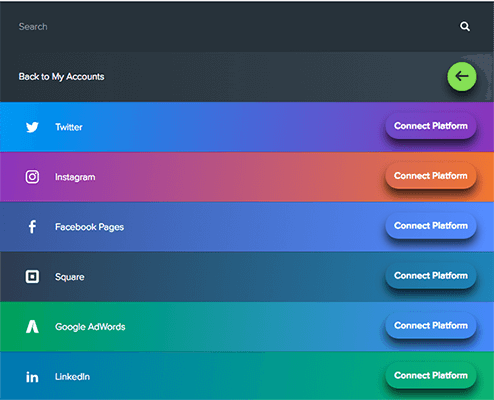This screenshot has width=494, height=400.
Task: Connect Platform for Square
Action: point(431,276)
